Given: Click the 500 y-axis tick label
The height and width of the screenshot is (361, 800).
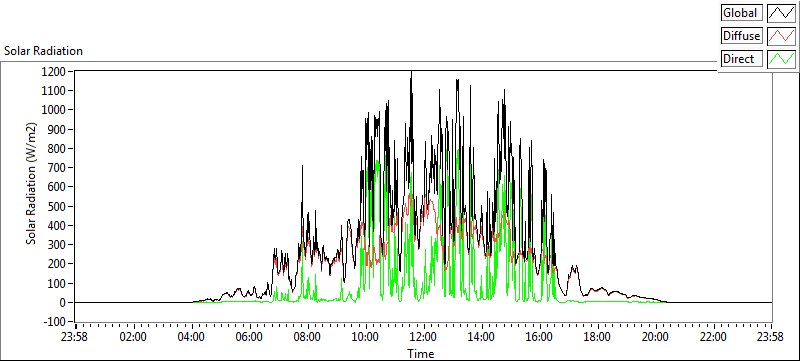Looking at the screenshot, I should (x=58, y=207).
